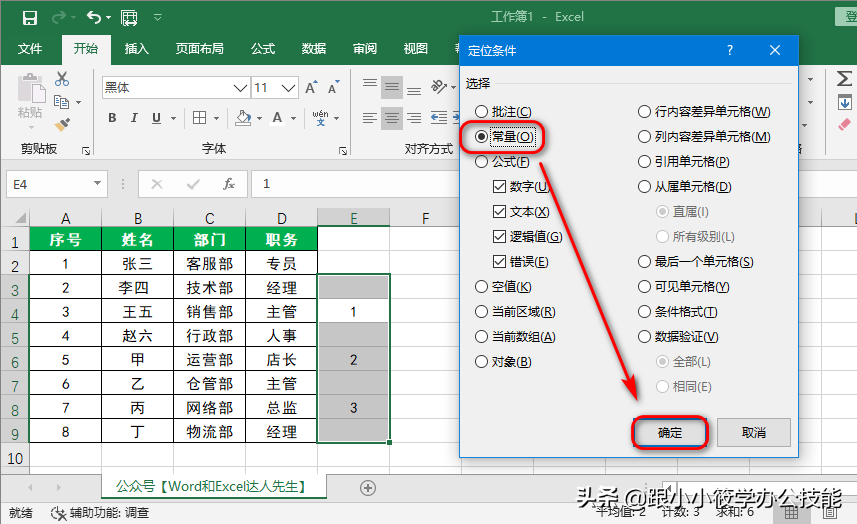Screen dimensions: 857x524
Task: Click the Cut scissors icon
Action: point(62,79)
